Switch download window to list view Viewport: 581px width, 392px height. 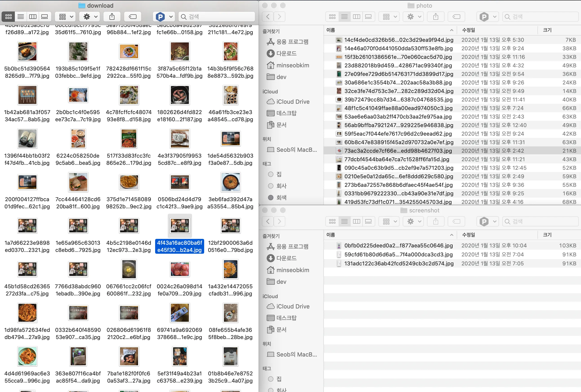coord(20,17)
